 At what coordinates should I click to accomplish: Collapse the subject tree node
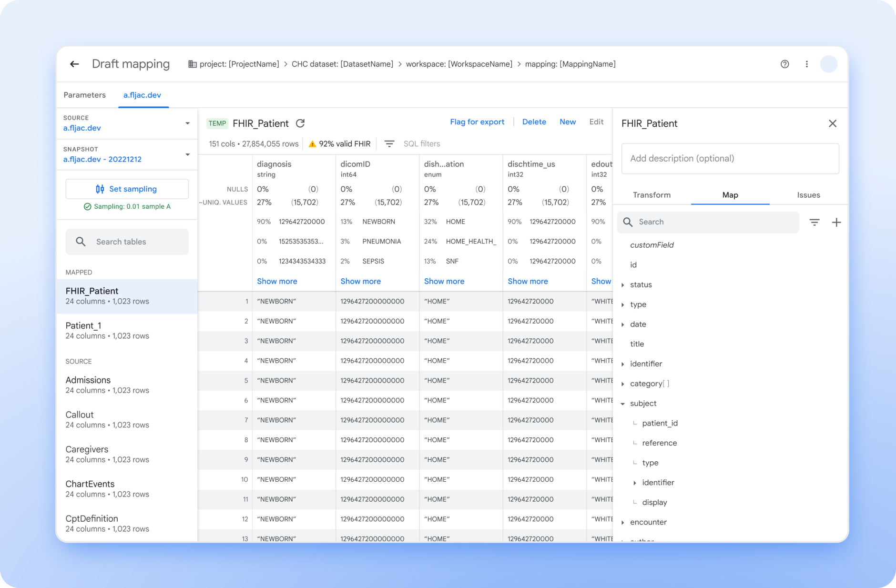coord(622,404)
